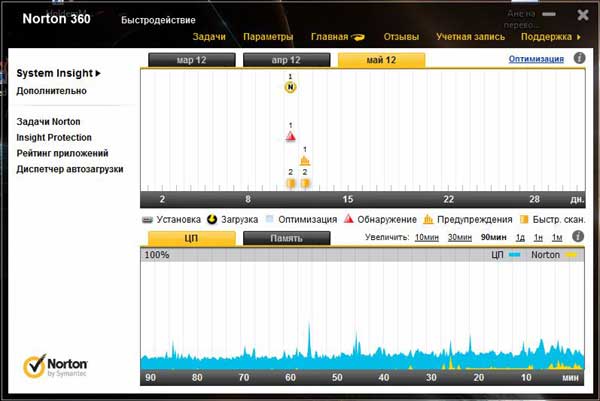
Task: Click day 15 on timeline axis
Action: click(347, 199)
